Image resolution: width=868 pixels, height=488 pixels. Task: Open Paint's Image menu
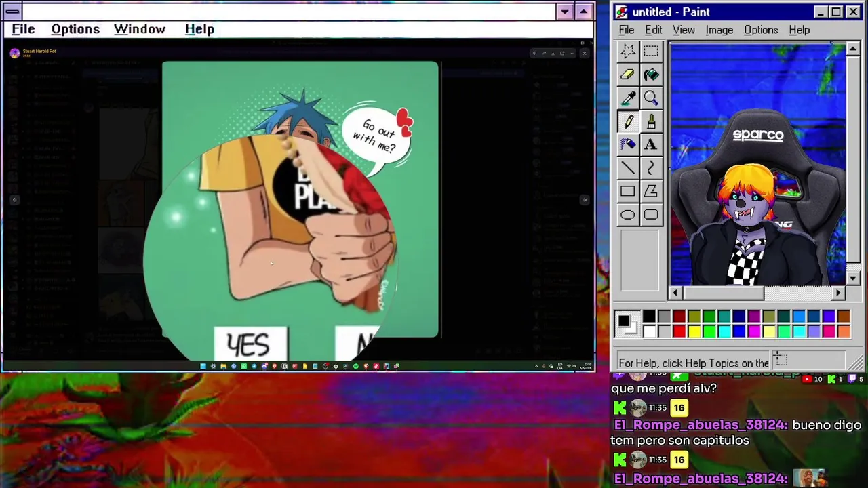tap(719, 30)
